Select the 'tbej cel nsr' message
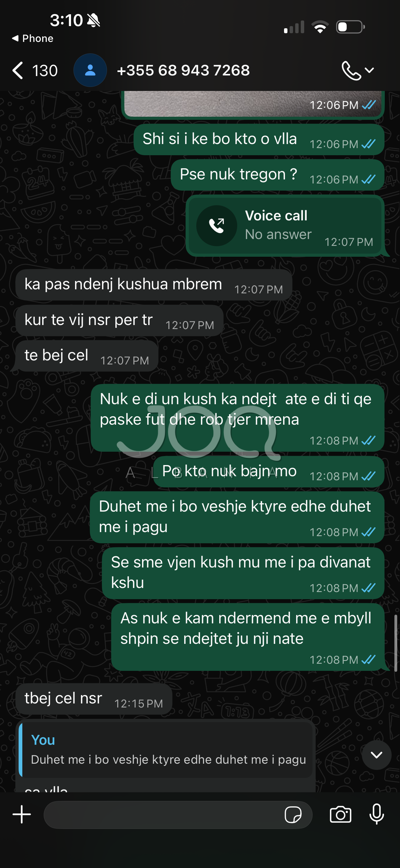The image size is (400, 868). (94, 699)
